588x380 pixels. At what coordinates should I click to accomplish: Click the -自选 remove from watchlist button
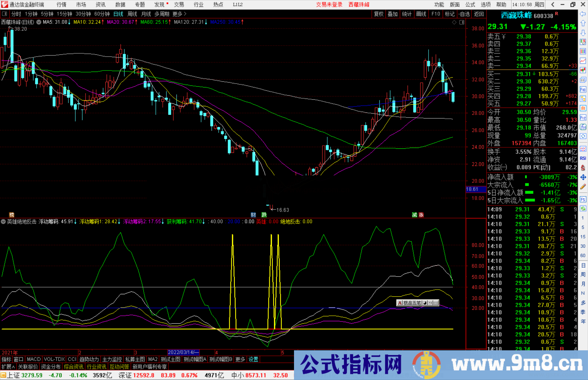464,14
